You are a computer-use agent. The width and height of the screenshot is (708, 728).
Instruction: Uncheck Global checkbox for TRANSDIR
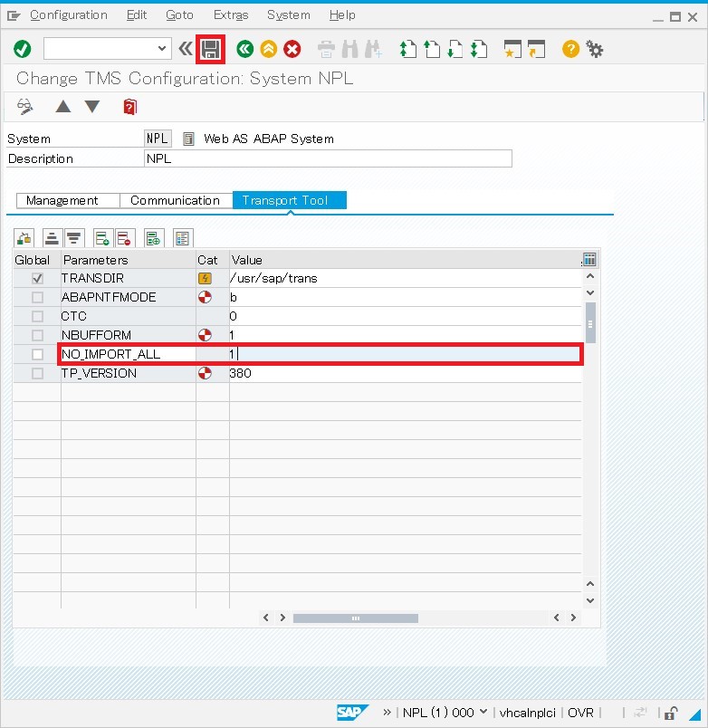tap(37, 278)
